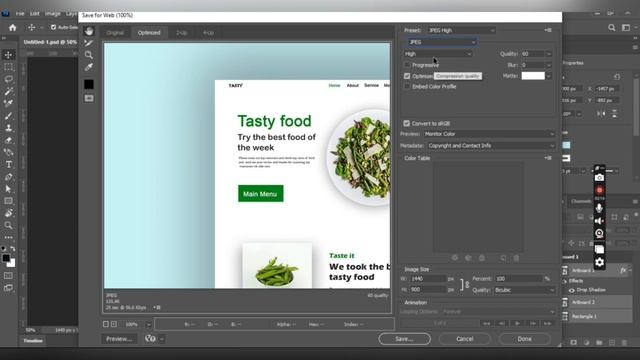The image size is (640, 360).
Task: Select the Zoom tool in Save for Web
Action: pyautogui.click(x=89, y=55)
